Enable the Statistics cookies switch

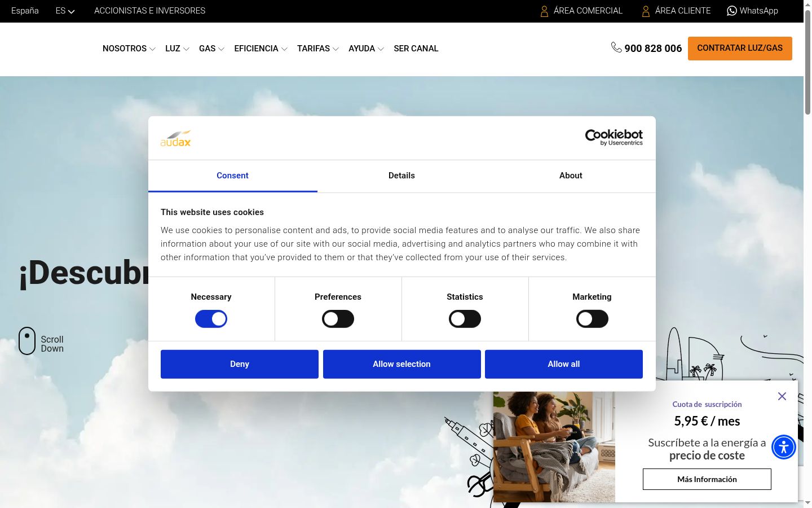pyautogui.click(x=465, y=319)
